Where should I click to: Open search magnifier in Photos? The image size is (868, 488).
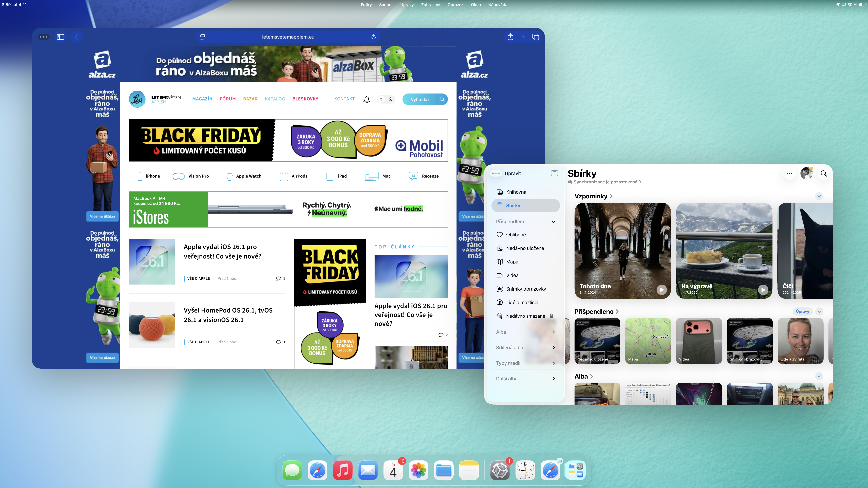pos(824,173)
